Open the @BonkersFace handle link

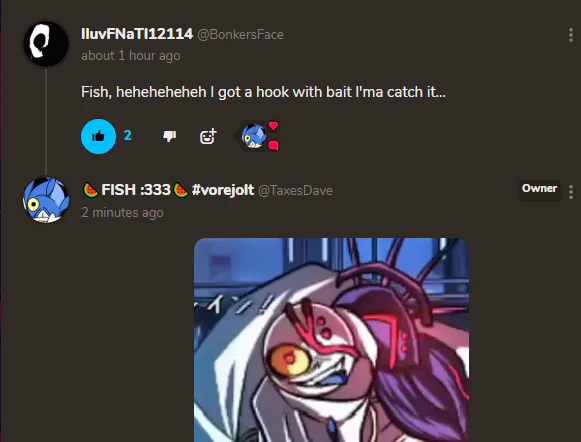point(240,35)
